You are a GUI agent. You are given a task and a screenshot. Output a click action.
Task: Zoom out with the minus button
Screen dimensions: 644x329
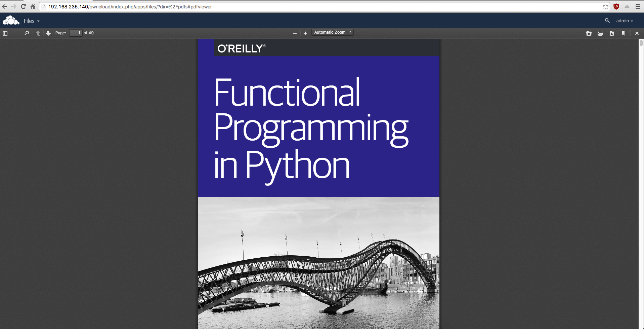(295, 33)
